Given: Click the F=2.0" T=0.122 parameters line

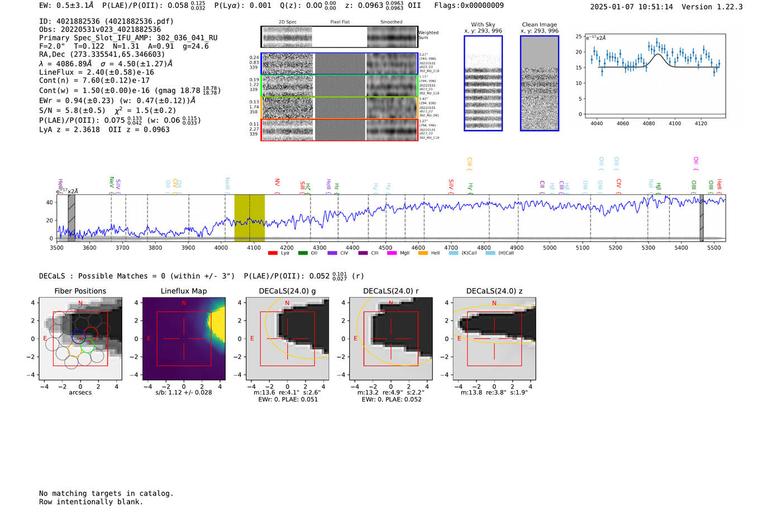Looking at the screenshot, I should click(124, 46).
